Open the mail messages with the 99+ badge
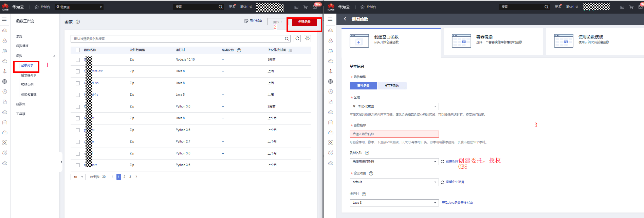 click(315, 7)
